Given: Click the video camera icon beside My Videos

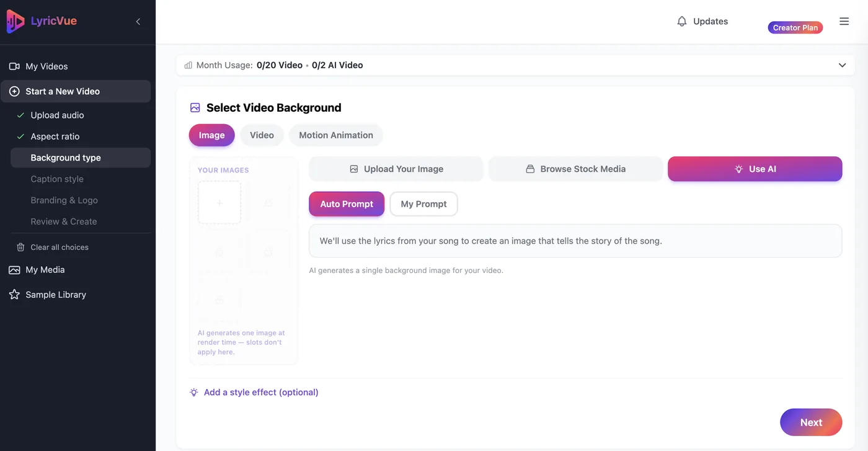Looking at the screenshot, I should coord(14,66).
